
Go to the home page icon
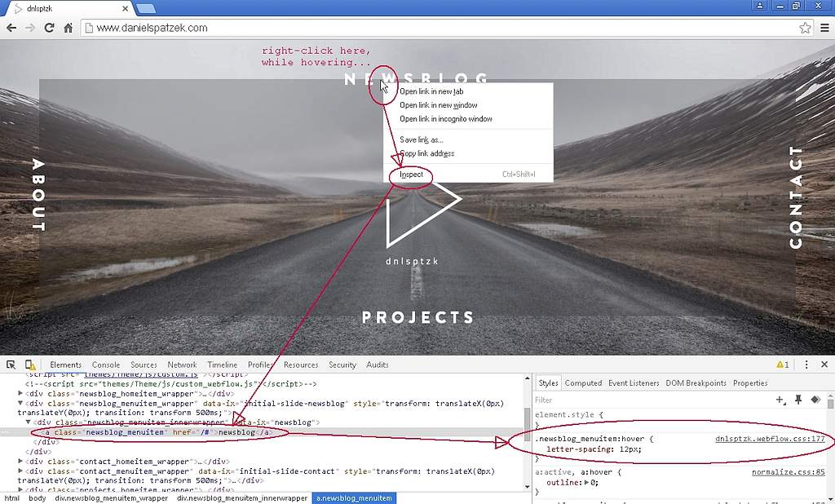(68, 28)
